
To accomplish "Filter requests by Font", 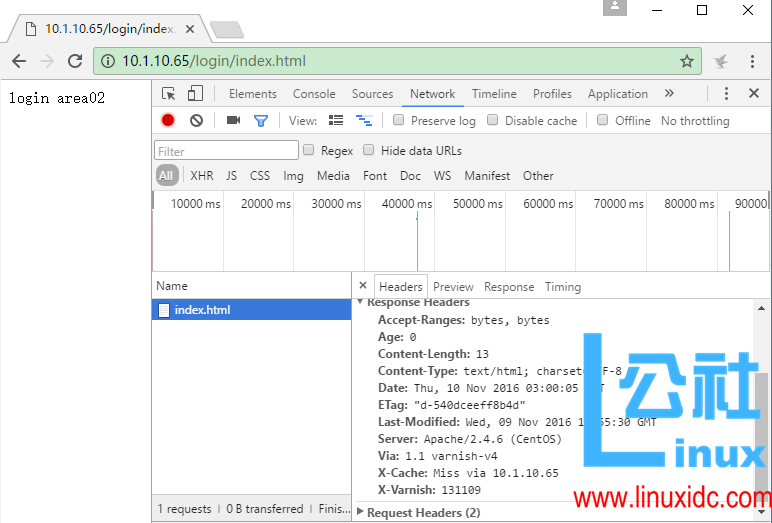I will coord(375,176).
